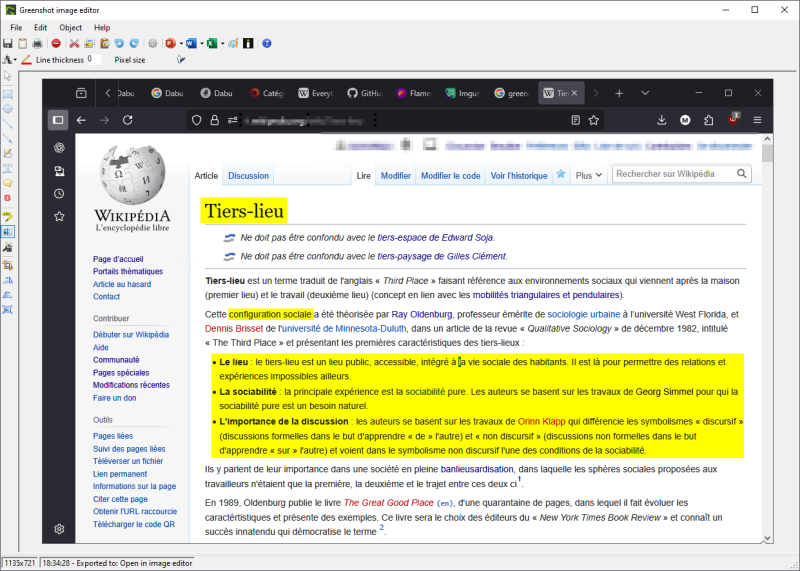
Task: Click the 'Article au hasard' link
Action: click(x=122, y=284)
